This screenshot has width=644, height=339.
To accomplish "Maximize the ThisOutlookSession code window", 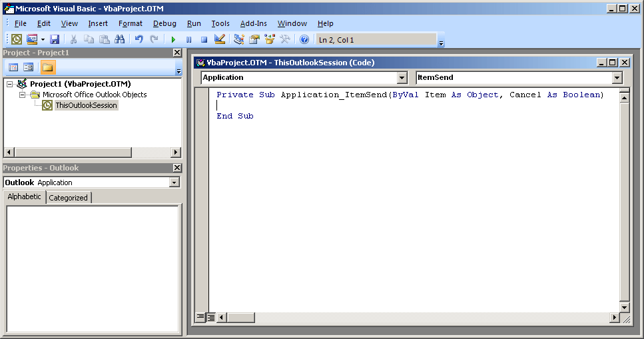I will click(x=613, y=63).
